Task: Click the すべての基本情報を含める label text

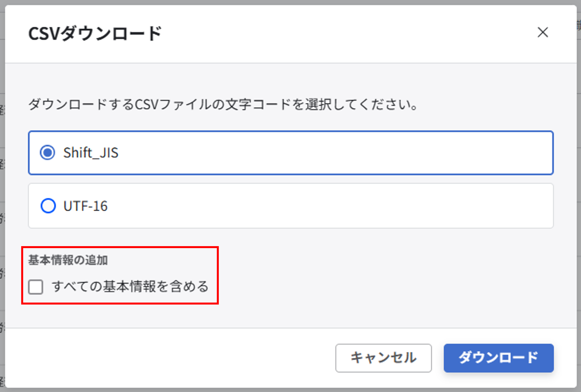Action: pos(130,287)
